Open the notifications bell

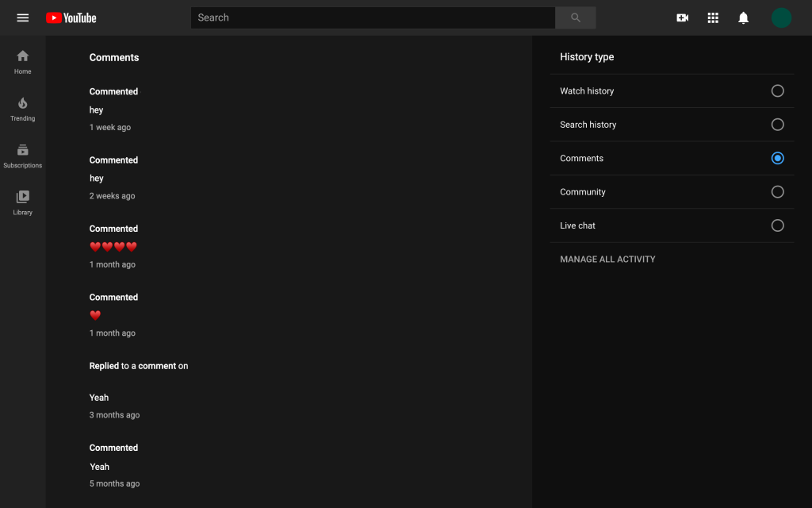point(743,17)
